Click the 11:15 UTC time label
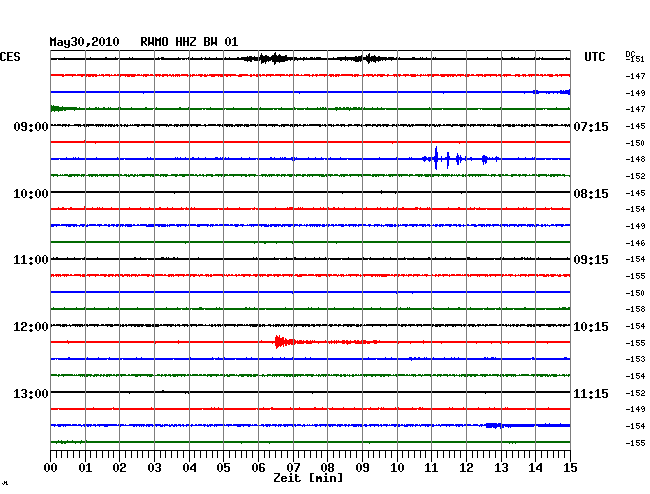 [x=591, y=393]
